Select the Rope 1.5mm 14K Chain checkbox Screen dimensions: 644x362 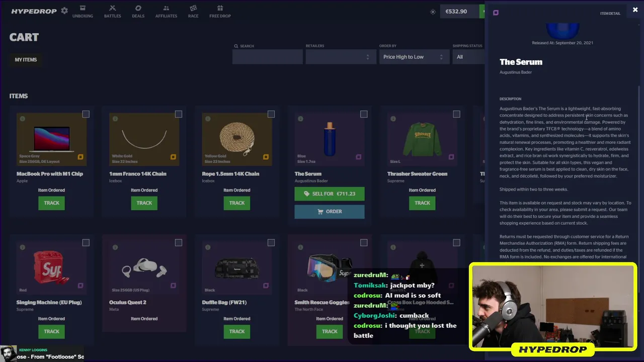pyautogui.click(x=271, y=114)
